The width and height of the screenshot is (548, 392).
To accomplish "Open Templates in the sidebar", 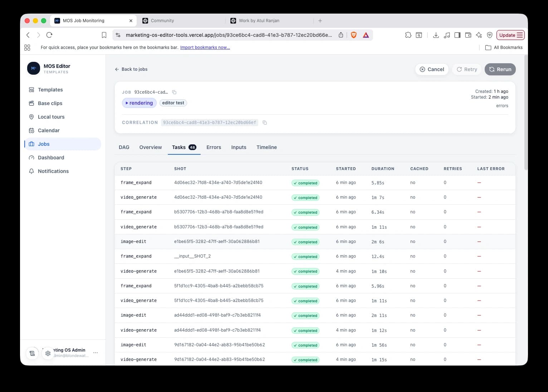I will pyautogui.click(x=63, y=90).
